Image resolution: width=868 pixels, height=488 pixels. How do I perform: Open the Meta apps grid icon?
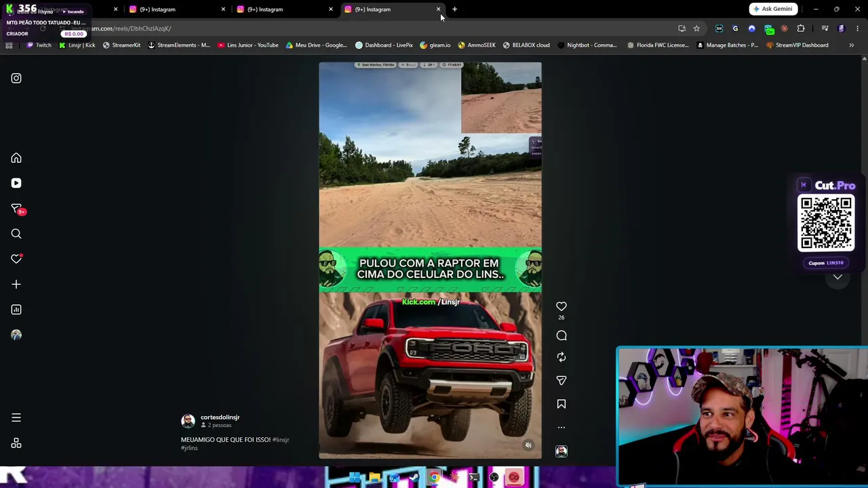click(16, 443)
